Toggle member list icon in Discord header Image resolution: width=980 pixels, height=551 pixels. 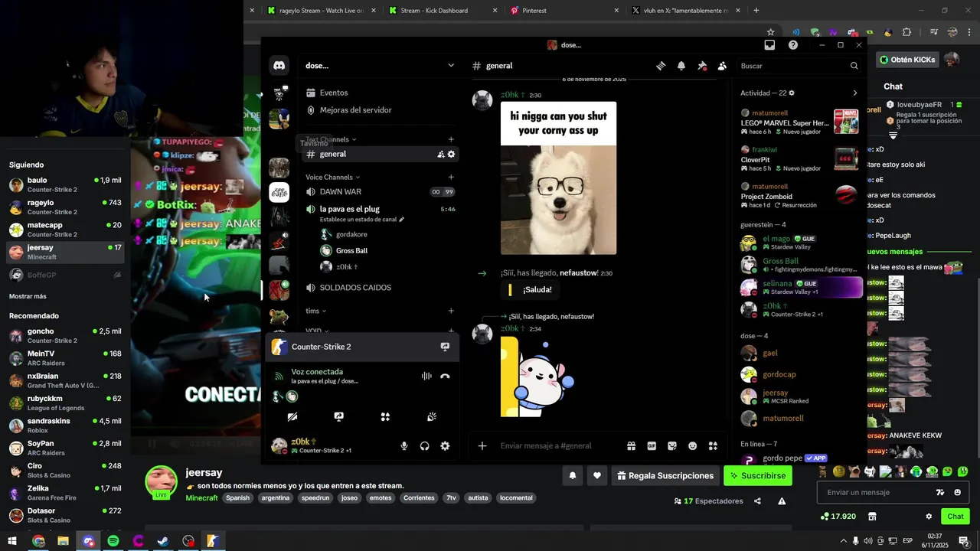click(722, 66)
